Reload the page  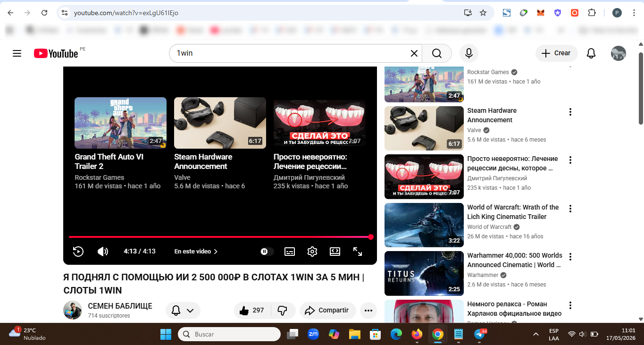click(x=44, y=13)
